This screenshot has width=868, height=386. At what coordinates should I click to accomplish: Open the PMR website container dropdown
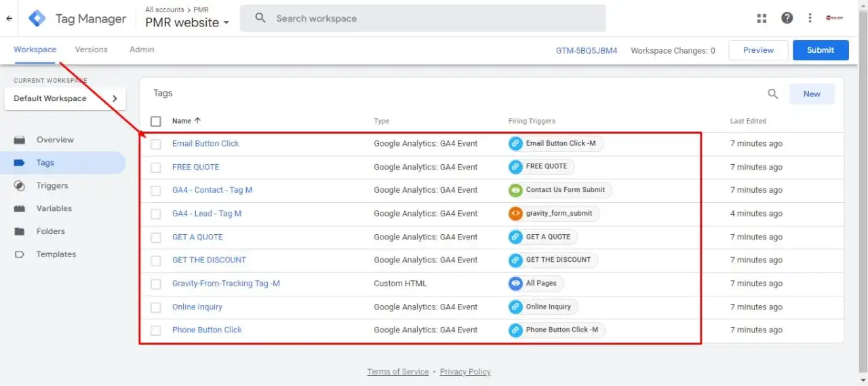[187, 22]
